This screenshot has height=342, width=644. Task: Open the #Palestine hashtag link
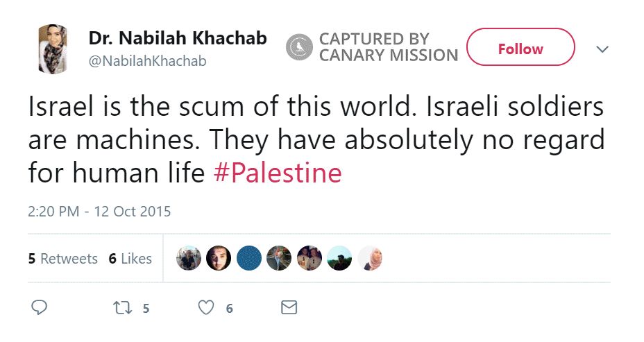[278, 173]
